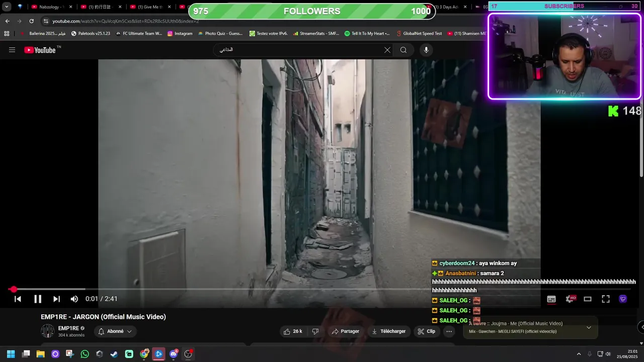The width and height of the screenshot is (644, 362).
Task: Switch to the 釣行日誌 tab
Action: point(101,7)
